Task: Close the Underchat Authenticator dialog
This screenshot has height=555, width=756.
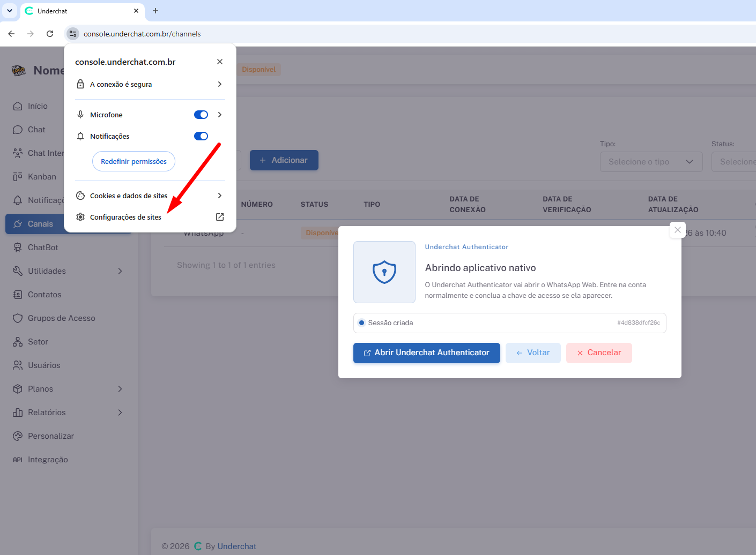Action: [678, 230]
